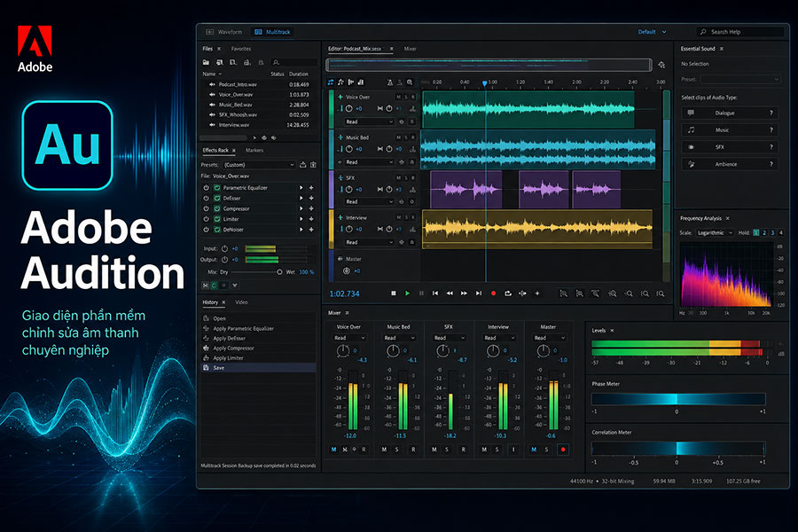The height and width of the screenshot is (532, 798).
Task: Click Move playhead to next icon
Action: click(479, 293)
